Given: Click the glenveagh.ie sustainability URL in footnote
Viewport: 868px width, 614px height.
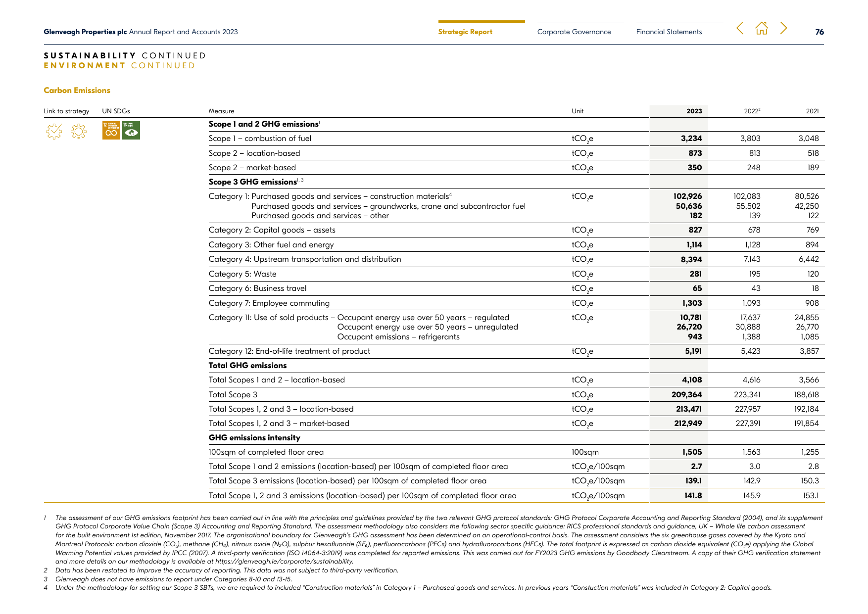Looking at the screenshot, I should coord(284,562).
